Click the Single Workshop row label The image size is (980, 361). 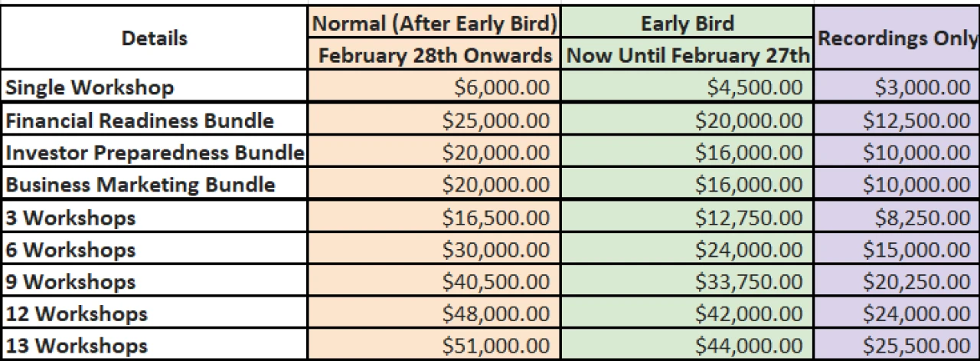click(x=90, y=87)
